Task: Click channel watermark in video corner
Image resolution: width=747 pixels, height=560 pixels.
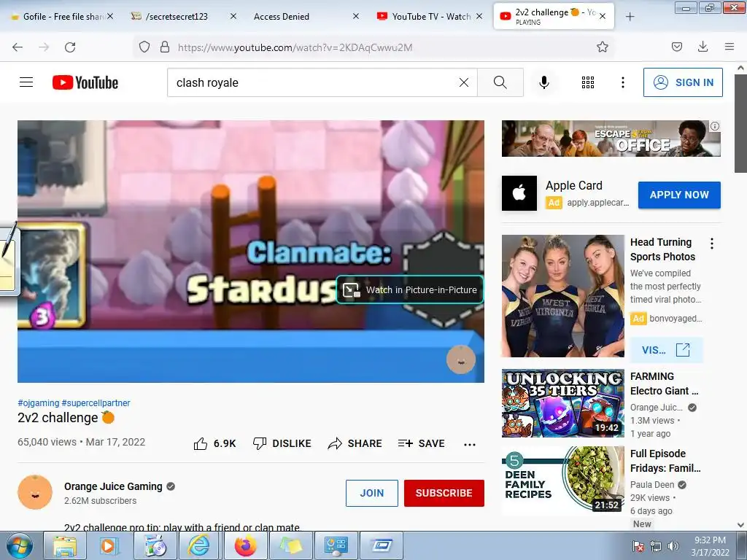Action: [461, 359]
